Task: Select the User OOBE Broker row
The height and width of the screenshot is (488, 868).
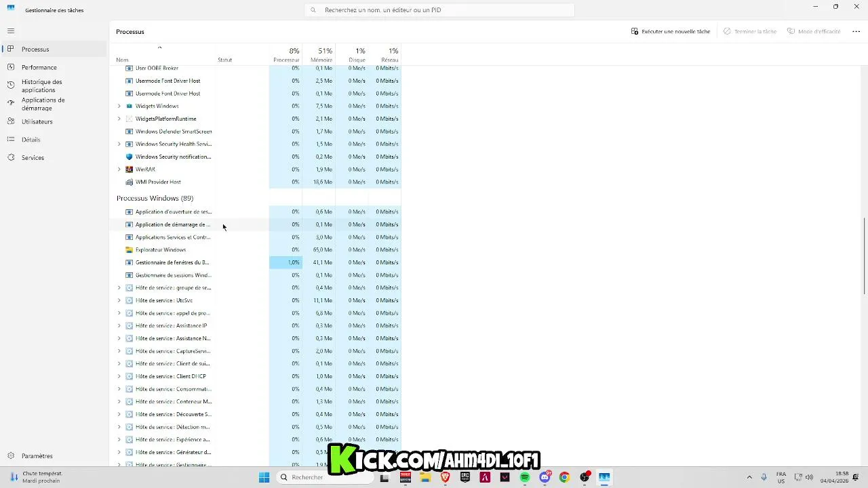Action: tap(256, 68)
